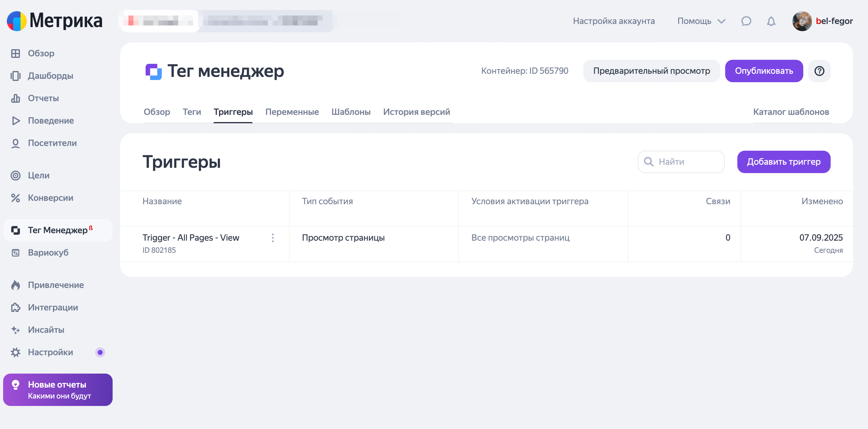Switch to the Переменные tab
868x429 pixels.
[x=292, y=112]
